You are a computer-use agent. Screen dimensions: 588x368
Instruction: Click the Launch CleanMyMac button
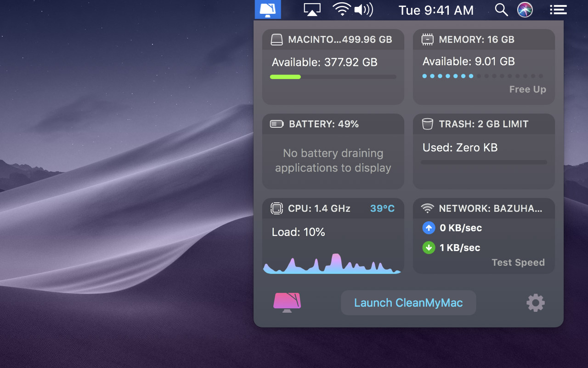click(x=408, y=303)
